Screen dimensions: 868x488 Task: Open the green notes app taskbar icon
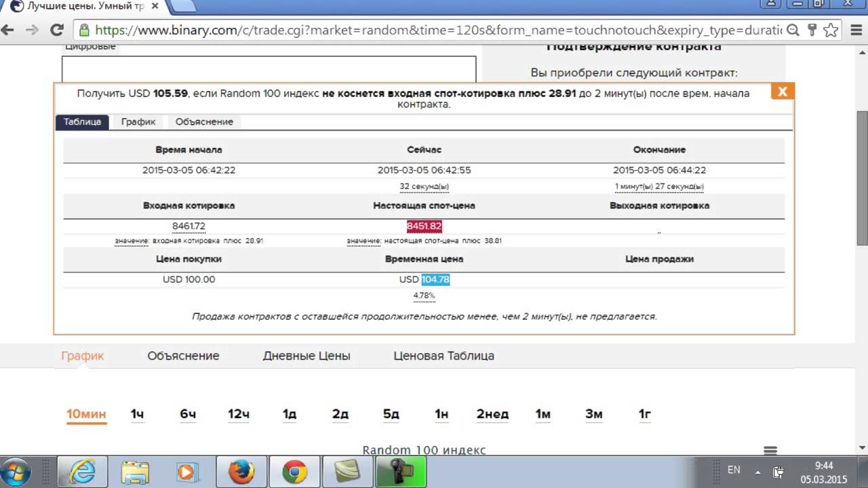[347, 472]
